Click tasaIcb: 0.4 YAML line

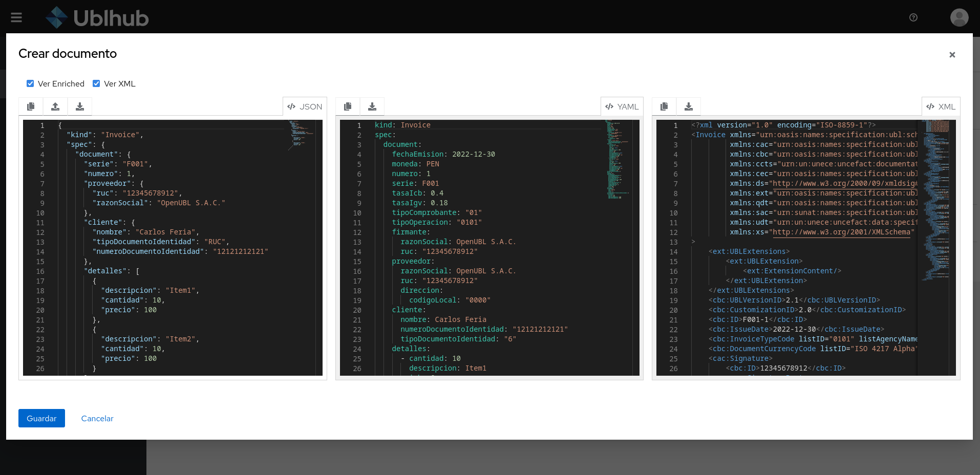pyautogui.click(x=418, y=193)
